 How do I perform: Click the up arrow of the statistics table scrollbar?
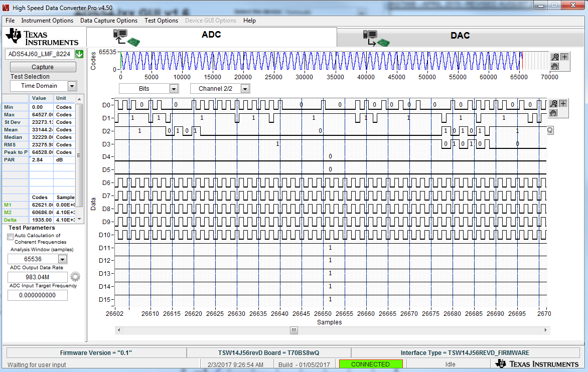tap(79, 99)
